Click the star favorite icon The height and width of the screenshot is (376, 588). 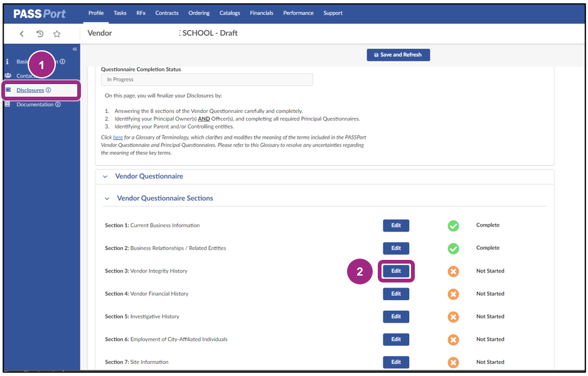pyautogui.click(x=56, y=35)
